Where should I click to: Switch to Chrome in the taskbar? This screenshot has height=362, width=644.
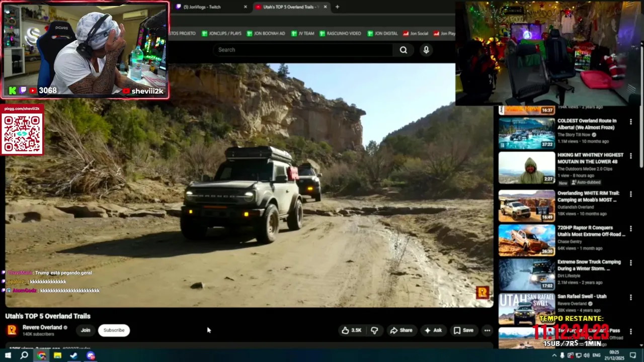pos(41,355)
